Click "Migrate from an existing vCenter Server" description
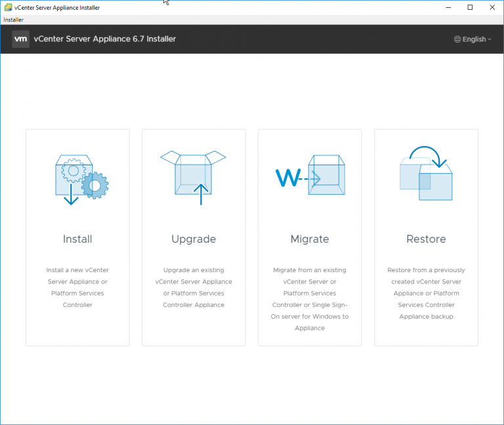 [x=310, y=298]
